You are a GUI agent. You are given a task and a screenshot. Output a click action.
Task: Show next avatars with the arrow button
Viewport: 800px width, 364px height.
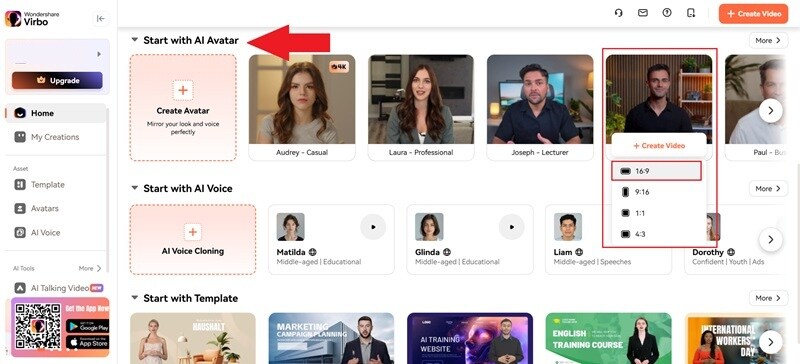pyautogui.click(x=770, y=111)
